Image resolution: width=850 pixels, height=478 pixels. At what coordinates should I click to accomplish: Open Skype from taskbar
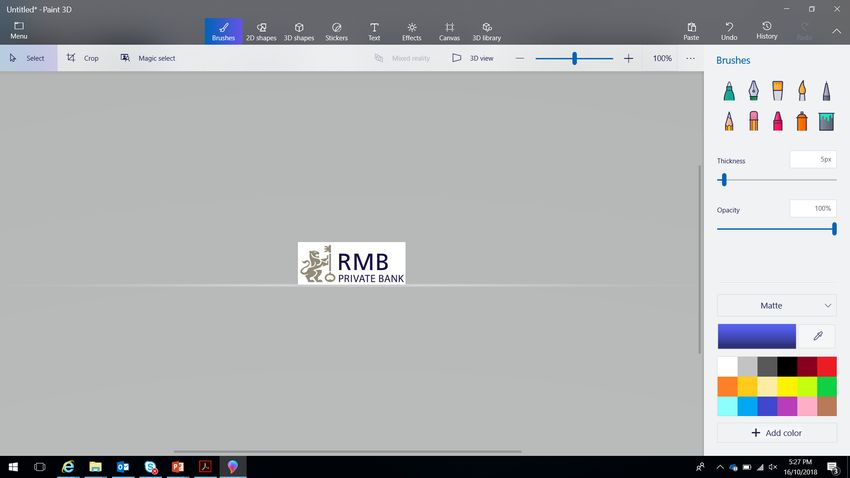(150, 467)
